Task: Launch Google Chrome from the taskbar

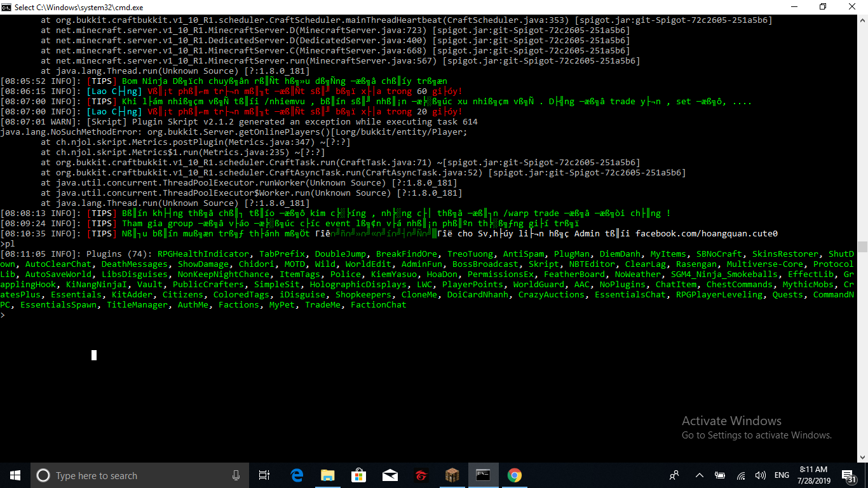Action: pos(514,475)
